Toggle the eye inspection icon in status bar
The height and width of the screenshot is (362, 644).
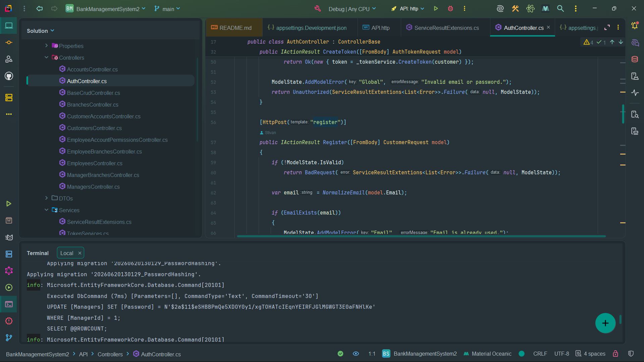point(356,354)
